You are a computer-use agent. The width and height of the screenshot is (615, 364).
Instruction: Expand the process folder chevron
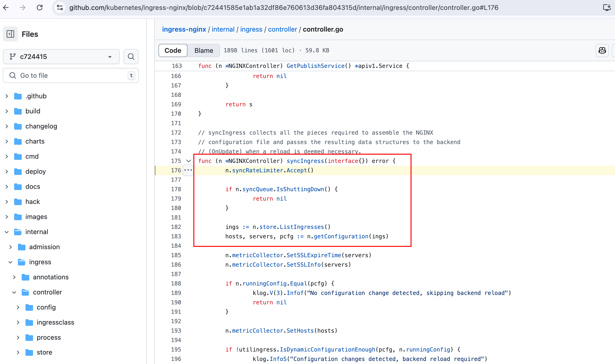pyautogui.click(x=18, y=338)
